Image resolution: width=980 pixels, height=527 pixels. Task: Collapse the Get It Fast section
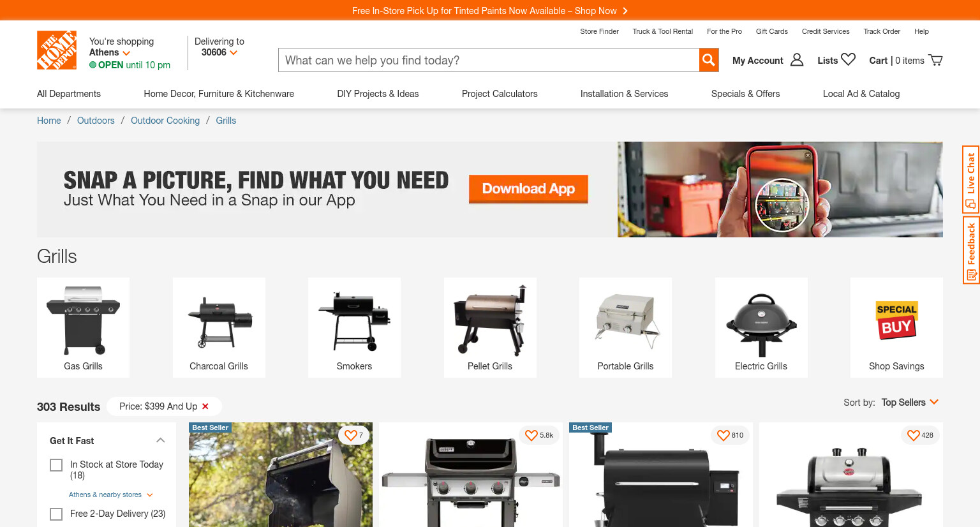161,440
